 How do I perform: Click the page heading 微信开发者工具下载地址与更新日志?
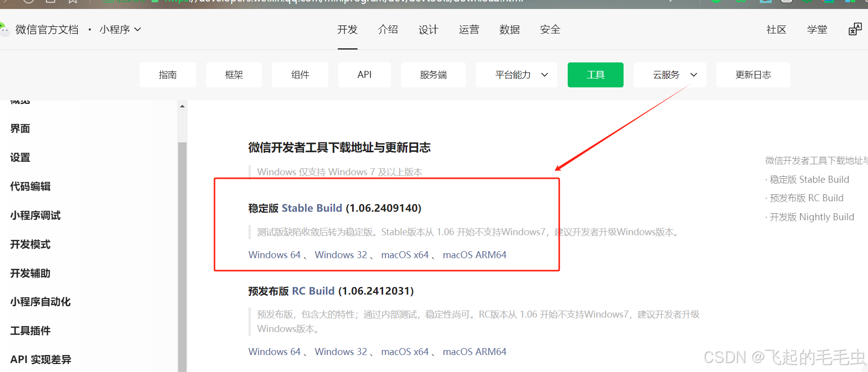coord(339,147)
